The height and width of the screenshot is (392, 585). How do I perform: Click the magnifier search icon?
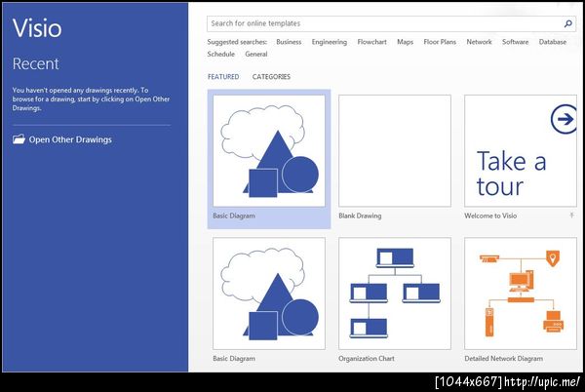(567, 23)
